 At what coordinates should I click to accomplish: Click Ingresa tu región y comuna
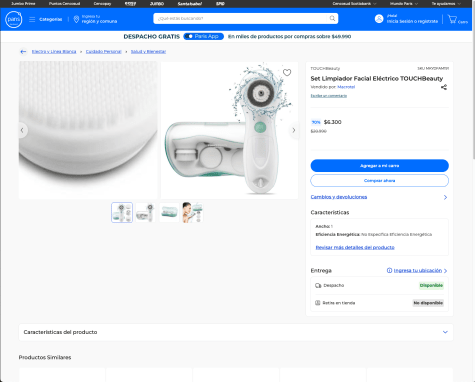pos(99,19)
